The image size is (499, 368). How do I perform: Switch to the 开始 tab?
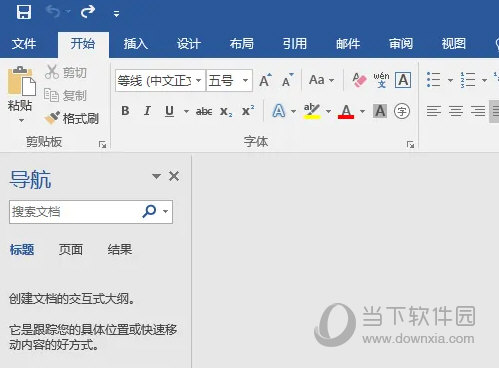83,44
